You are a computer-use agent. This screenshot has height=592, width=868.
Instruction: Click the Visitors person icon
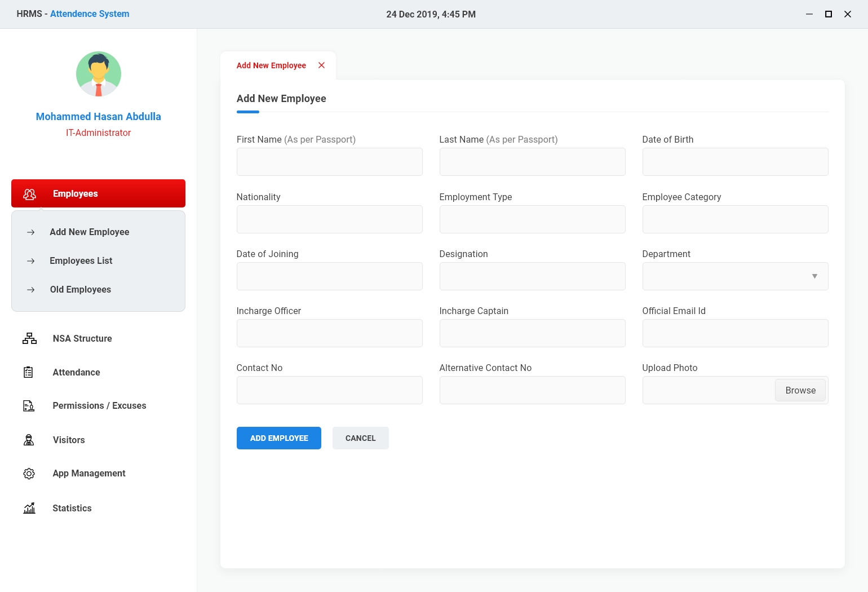coord(29,440)
